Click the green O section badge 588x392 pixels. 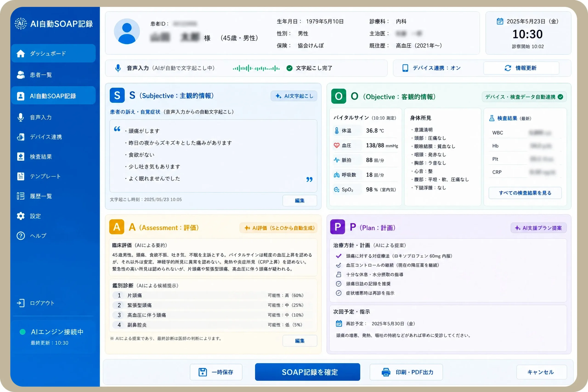tap(339, 96)
